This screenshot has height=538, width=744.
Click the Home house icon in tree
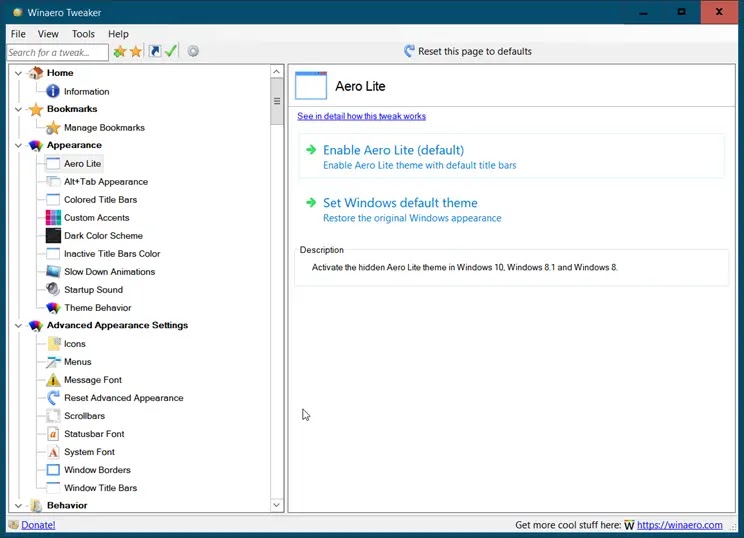point(36,73)
